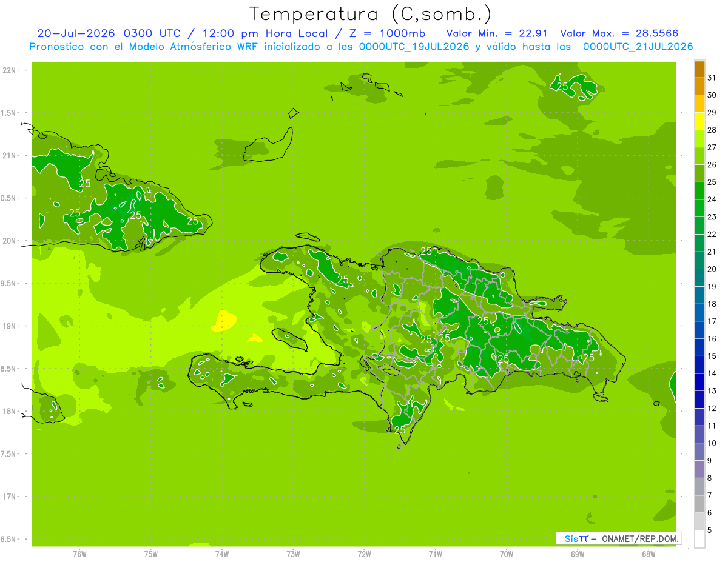The height and width of the screenshot is (562, 728).
Task: Click the legend value "15"
Action: [712, 356]
